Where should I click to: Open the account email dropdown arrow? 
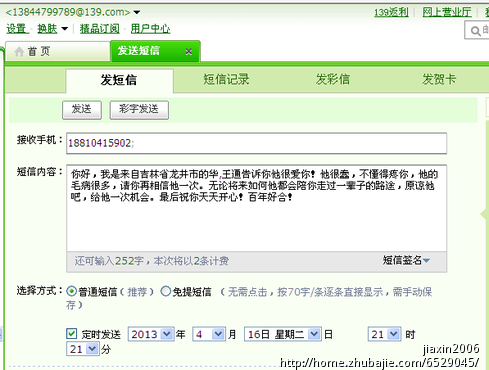(x=137, y=13)
